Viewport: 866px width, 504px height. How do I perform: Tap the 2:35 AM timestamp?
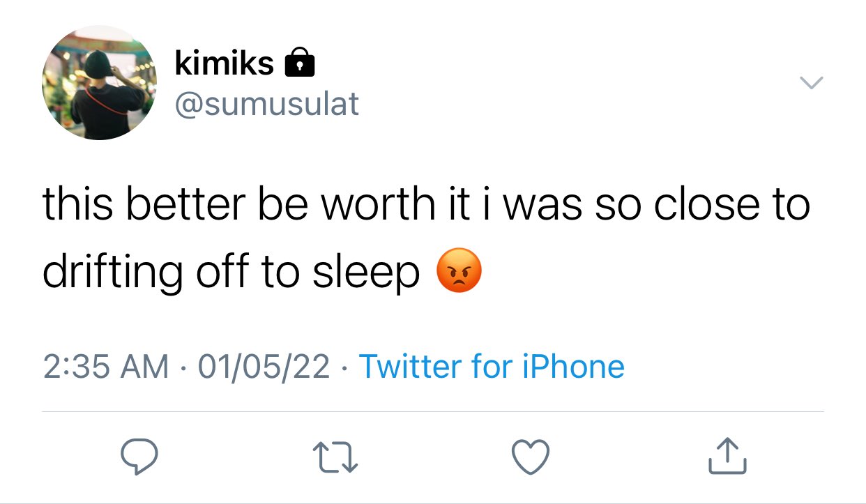[105, 367]
